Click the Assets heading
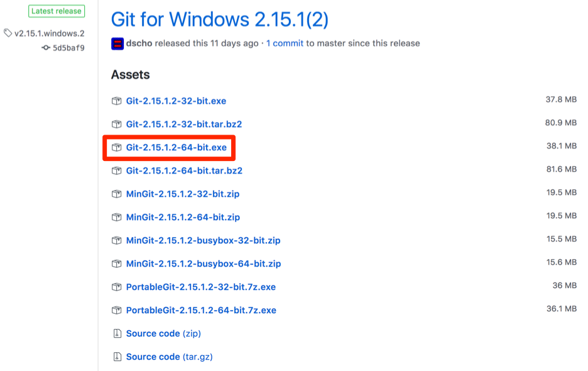Screen dimensions: 588x371 (131, 75)
